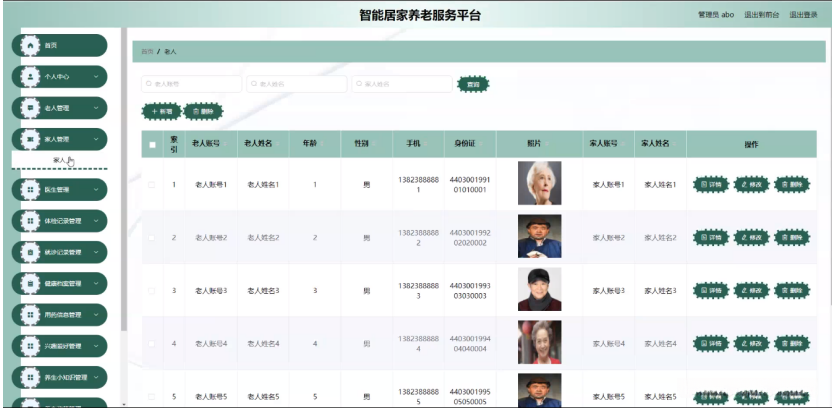Tick the checkbox for row 老人账号2
Image resolution: width=832 pixels, height=408 pixels.
tap(152, 238)
